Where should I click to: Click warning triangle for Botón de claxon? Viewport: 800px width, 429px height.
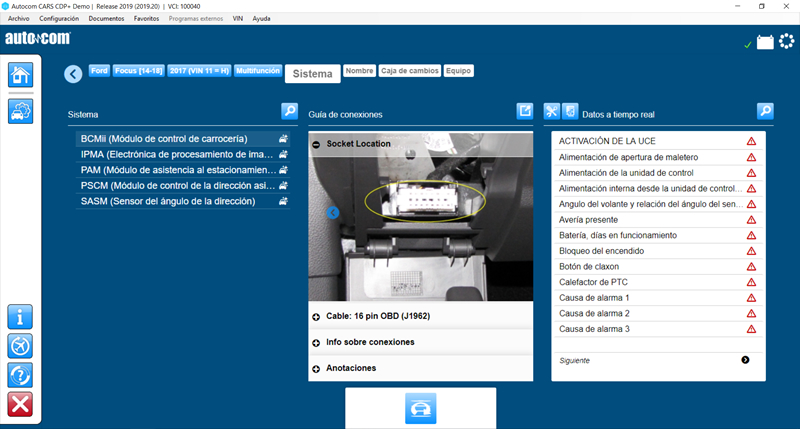(751, 267)
